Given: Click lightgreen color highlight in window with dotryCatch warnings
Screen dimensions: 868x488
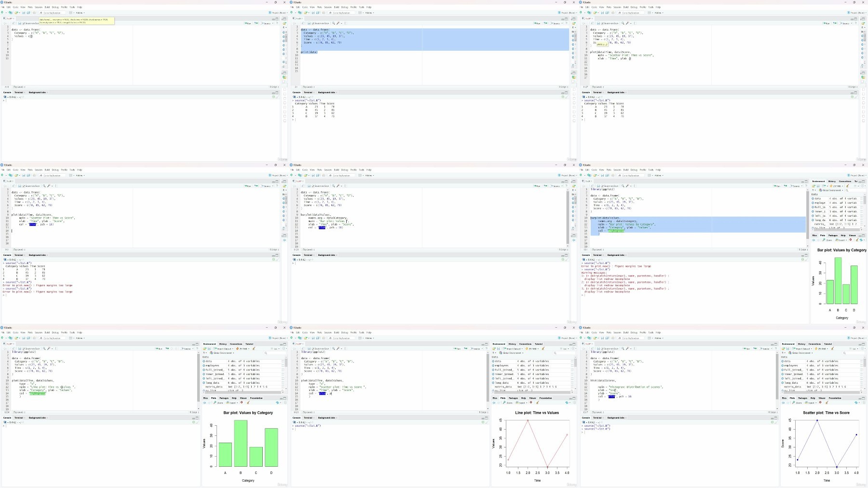Looking at the screenshot, I should [x=616, y=231].
